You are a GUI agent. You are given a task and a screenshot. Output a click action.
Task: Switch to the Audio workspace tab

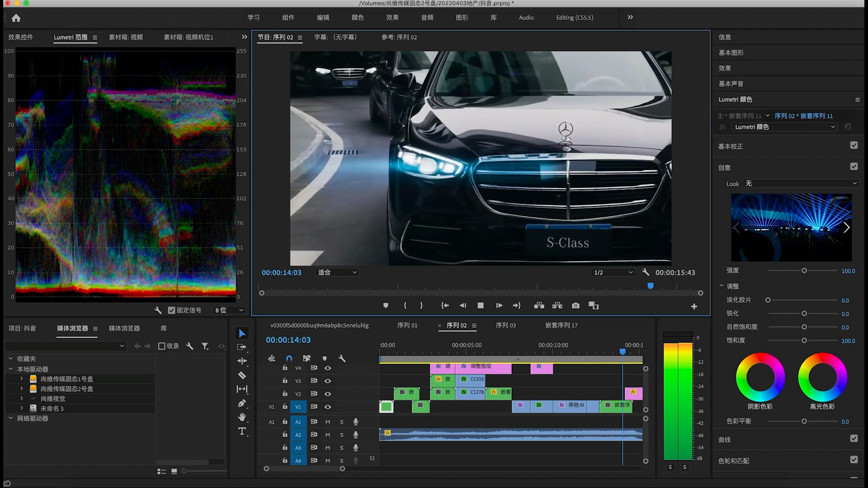526,18
